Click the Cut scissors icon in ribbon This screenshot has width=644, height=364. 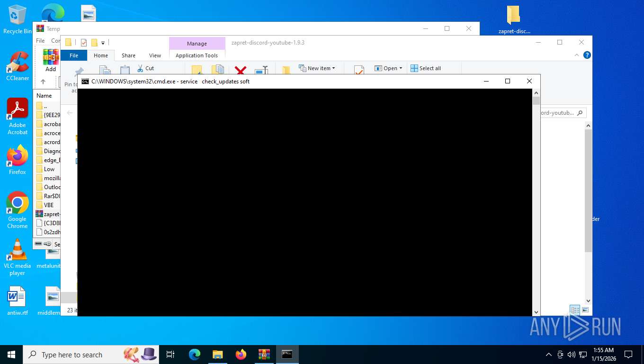pos(140,68)
